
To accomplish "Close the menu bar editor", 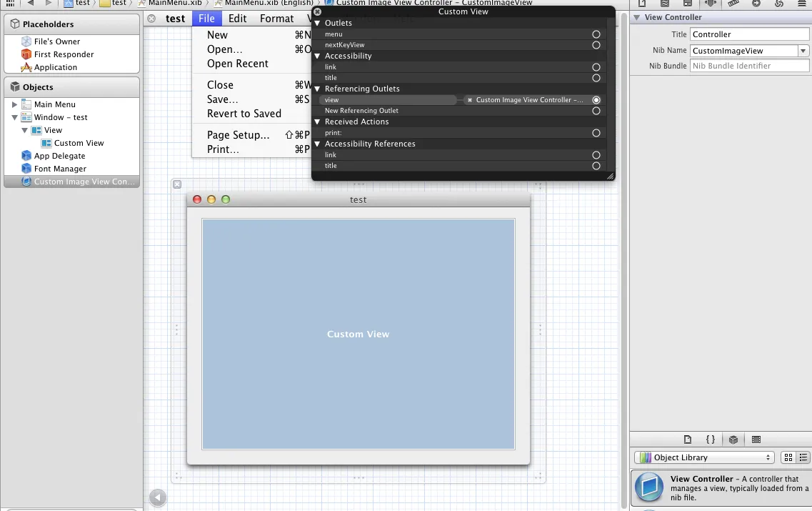I will (151, 19).
